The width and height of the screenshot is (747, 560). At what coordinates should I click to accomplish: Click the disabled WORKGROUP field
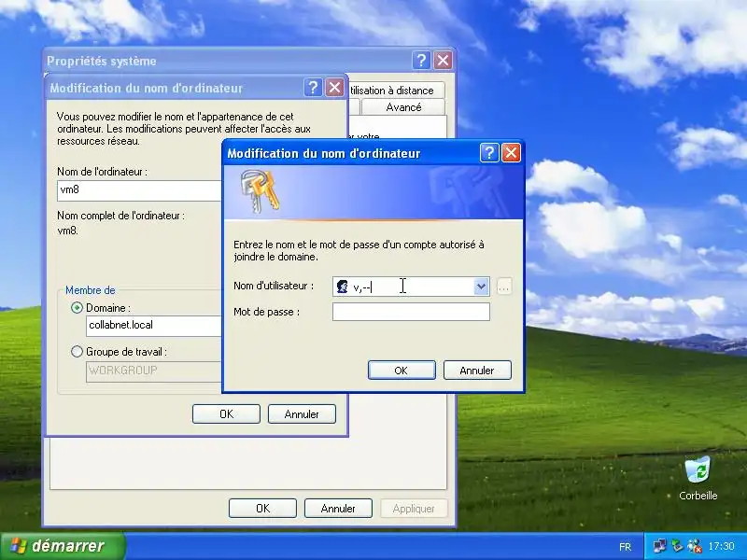(154, 371)
